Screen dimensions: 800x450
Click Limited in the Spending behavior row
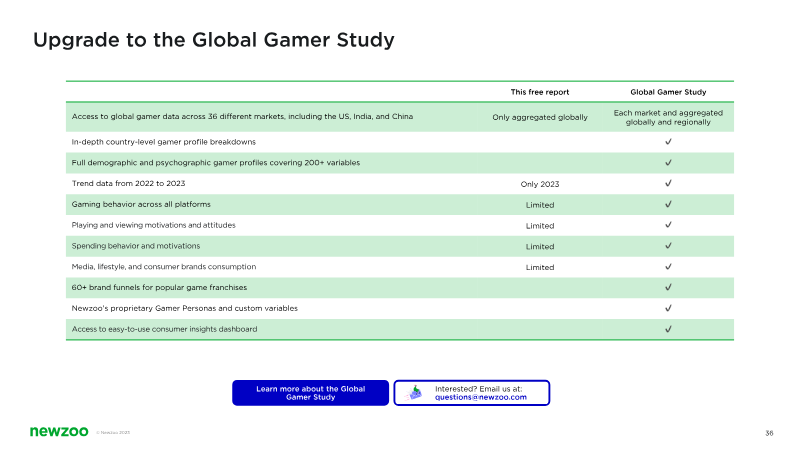coord(540,247)
